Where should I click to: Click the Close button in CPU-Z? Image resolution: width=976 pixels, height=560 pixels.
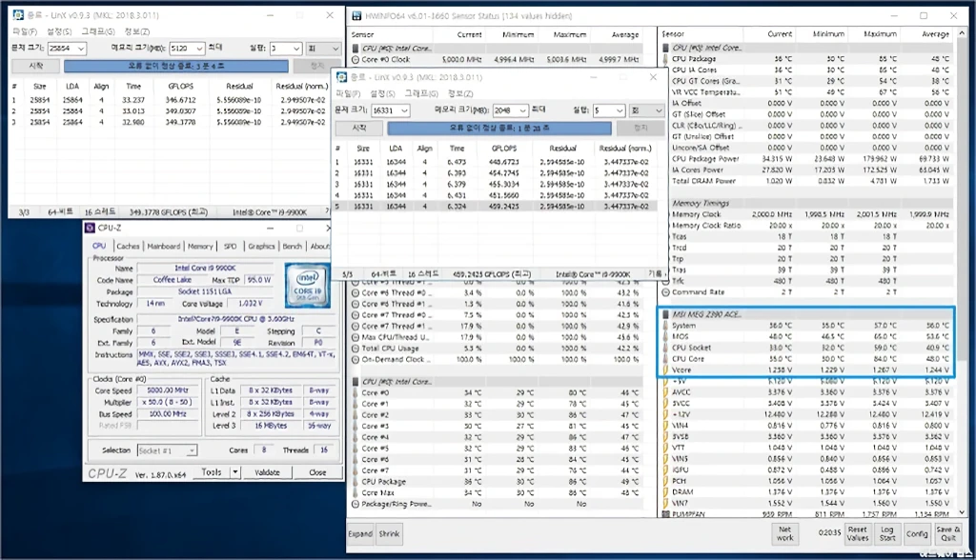click(317, 472)
